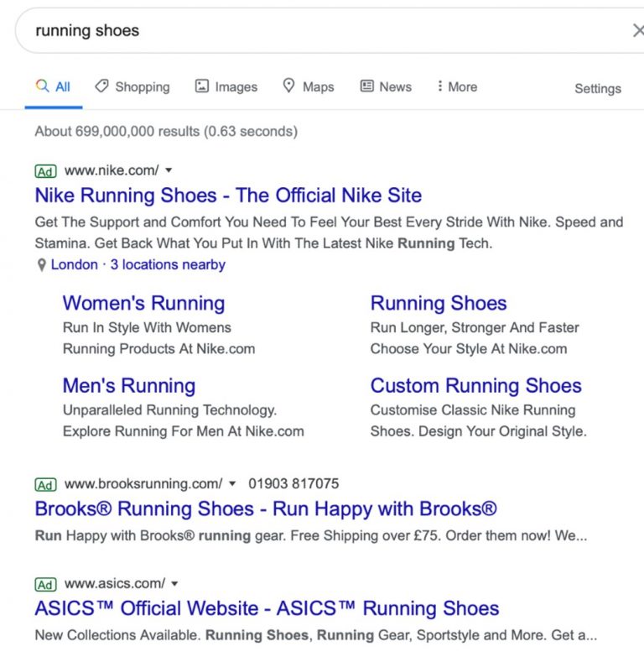Click the location pin icon beside London
This screenshot has width=644, height=657.
(x=41, y=265)
